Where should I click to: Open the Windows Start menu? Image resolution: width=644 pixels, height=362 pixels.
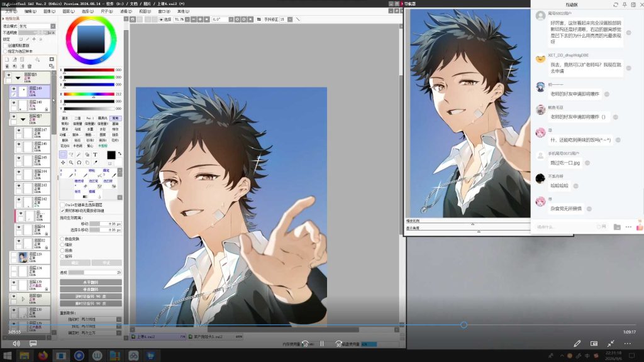click(x=7, y=356)
